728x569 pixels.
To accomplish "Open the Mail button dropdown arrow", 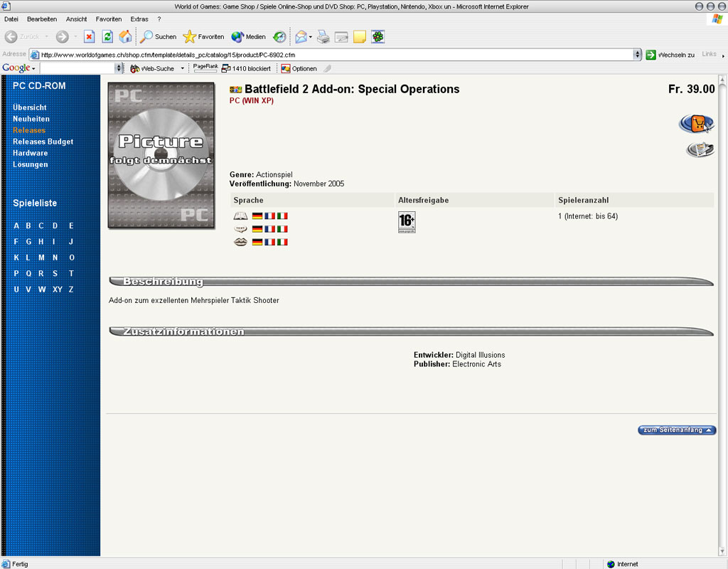I will [x=311, y=37].
